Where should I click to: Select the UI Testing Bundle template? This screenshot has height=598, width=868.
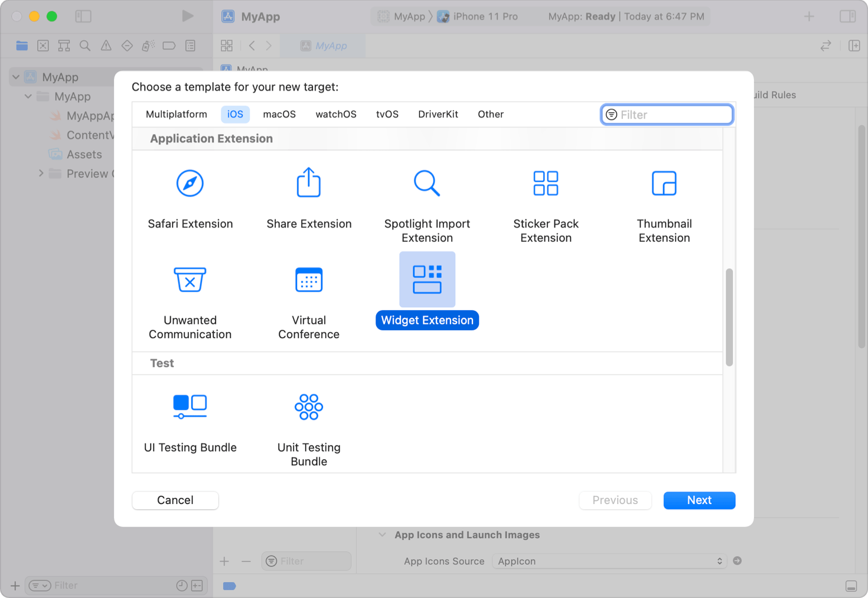pos(190,421)
